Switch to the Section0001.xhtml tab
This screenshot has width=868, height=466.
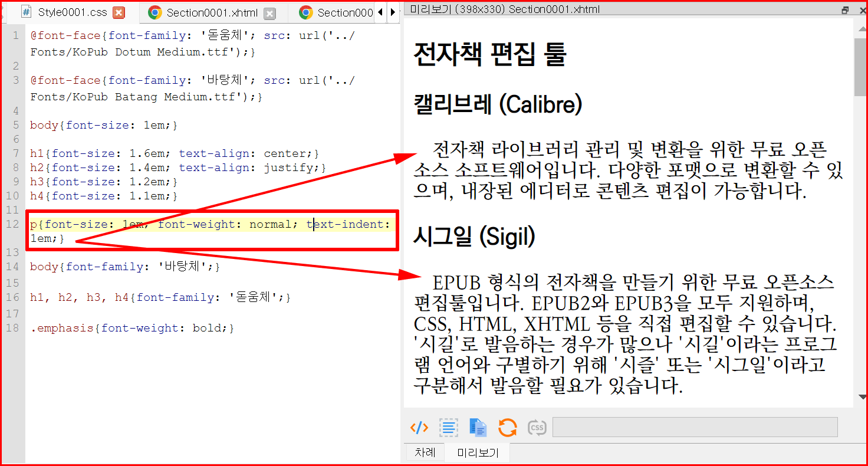212,13
